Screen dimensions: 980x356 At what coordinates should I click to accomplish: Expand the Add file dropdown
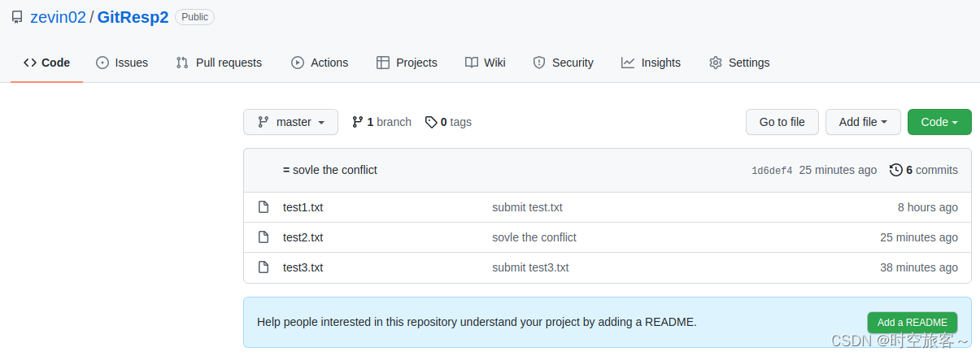click(x=863, y=122)
